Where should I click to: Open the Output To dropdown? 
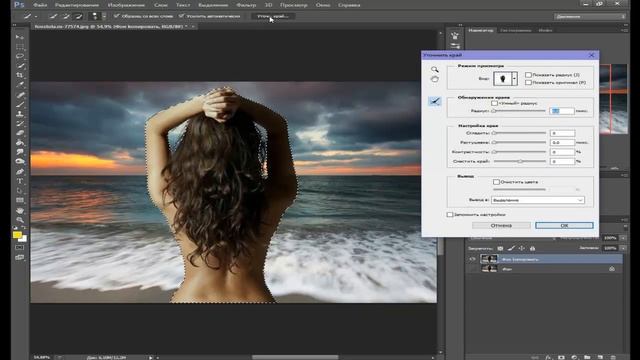pos(538,200)
